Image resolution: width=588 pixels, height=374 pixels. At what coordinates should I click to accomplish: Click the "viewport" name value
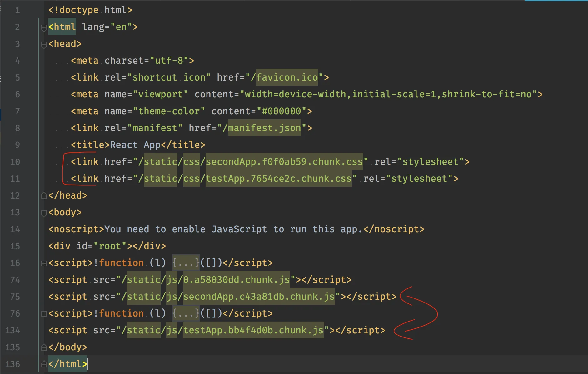(x=161, y=94)
